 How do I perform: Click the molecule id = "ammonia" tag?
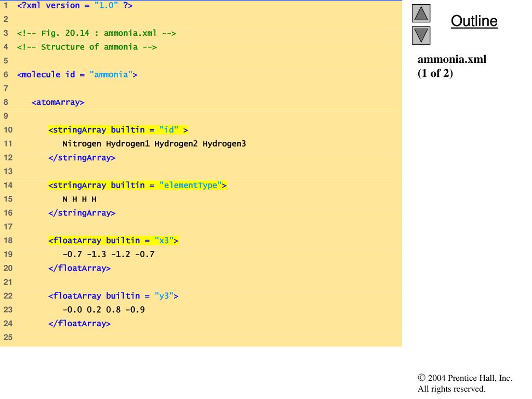pyautogui.click(x=77, y=75)
